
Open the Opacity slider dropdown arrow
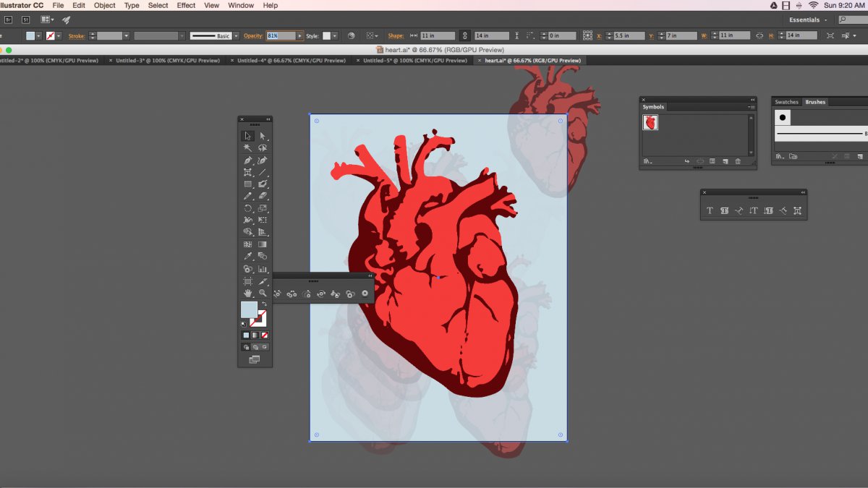click(300, 35)
